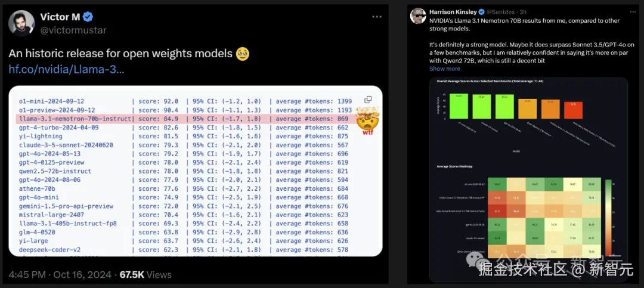Click the copy icon in the code block

click(368, 100)
